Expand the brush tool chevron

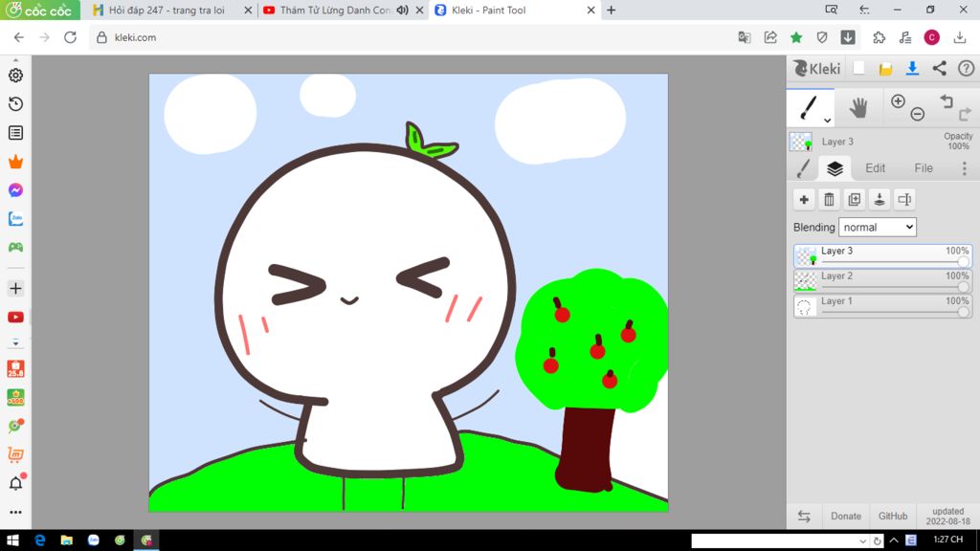828,120
